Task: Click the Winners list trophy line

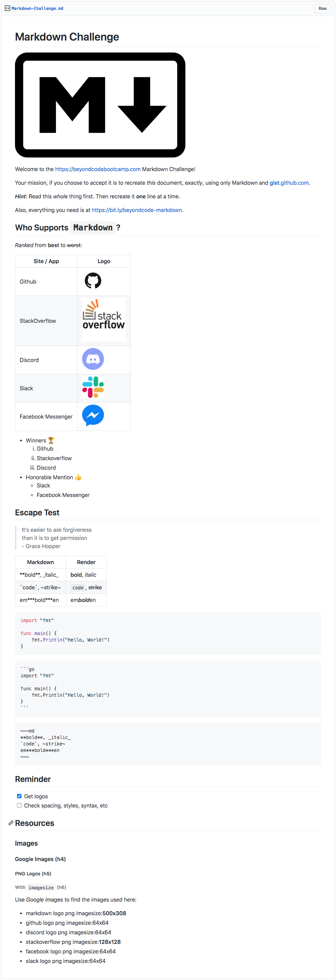Action: (40, 440)
